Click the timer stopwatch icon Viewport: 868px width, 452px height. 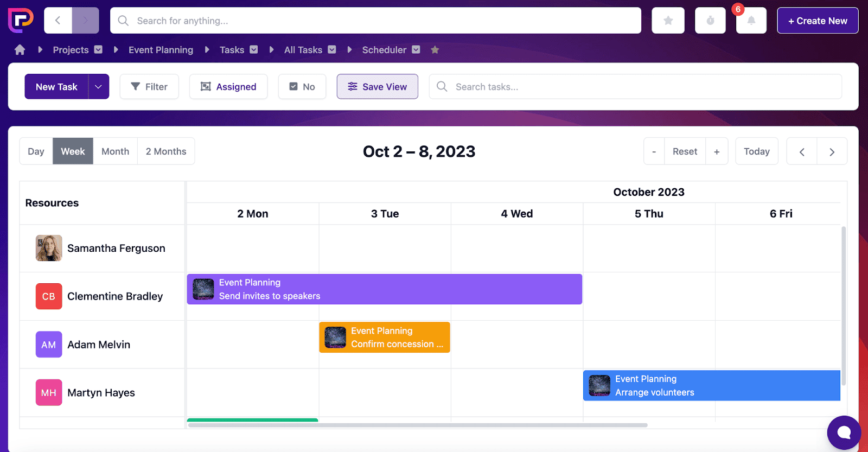(710, 21)
